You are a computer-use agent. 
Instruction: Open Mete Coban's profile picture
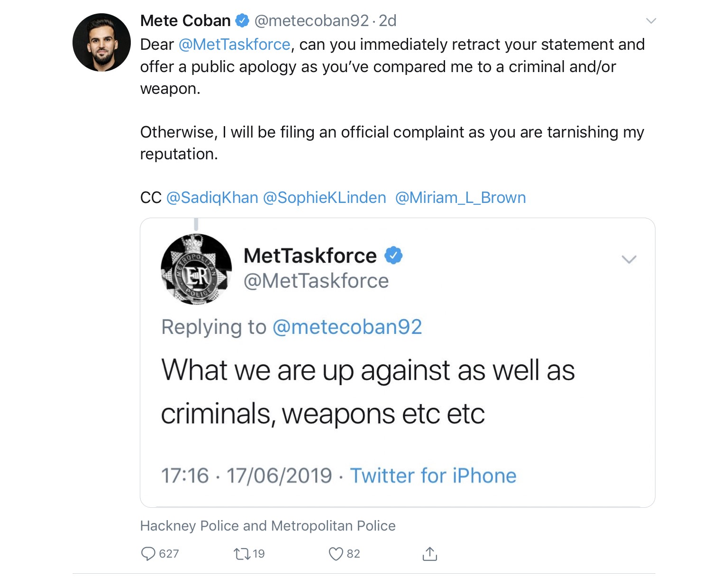pos(101,43)
